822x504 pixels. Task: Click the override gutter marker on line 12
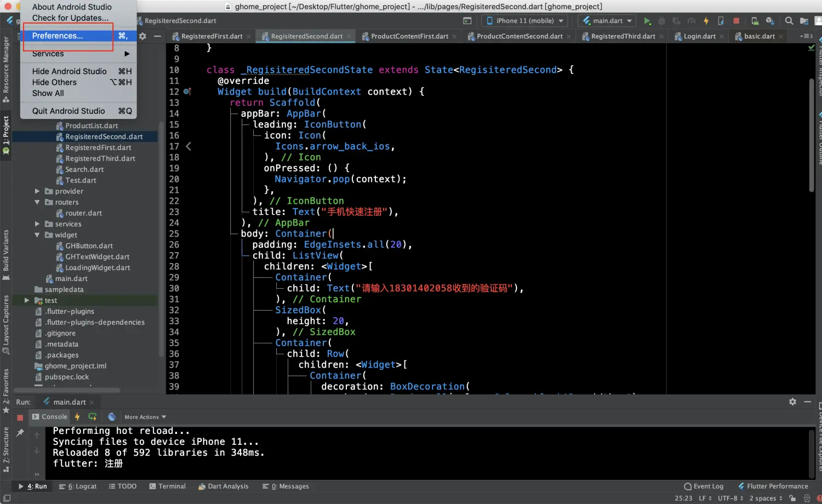187,91
